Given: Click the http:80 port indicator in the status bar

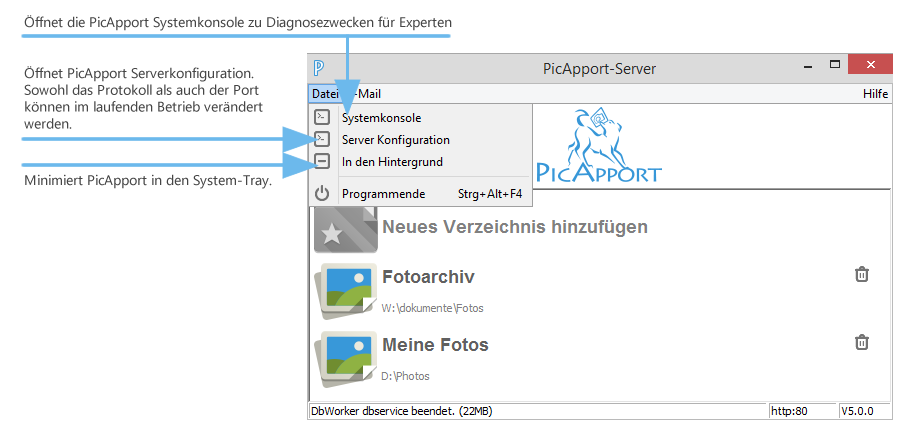Looking at the screenshot, I should coord(790,411).
